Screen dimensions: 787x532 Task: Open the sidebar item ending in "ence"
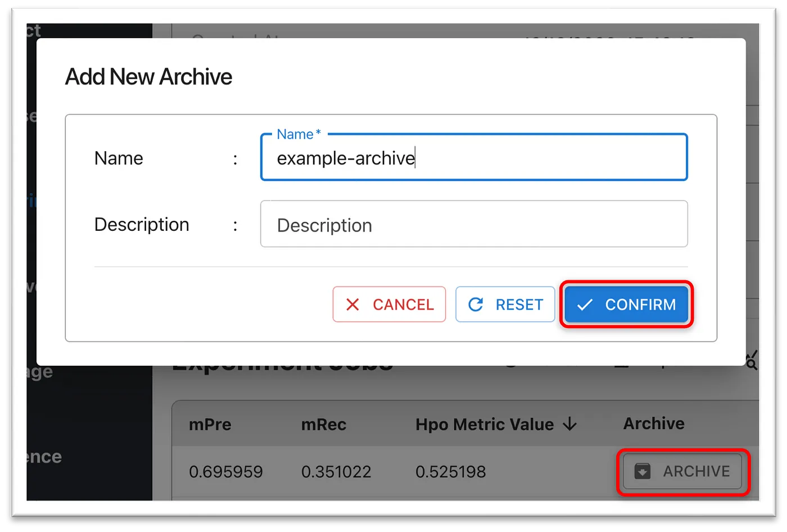point(44,456)
